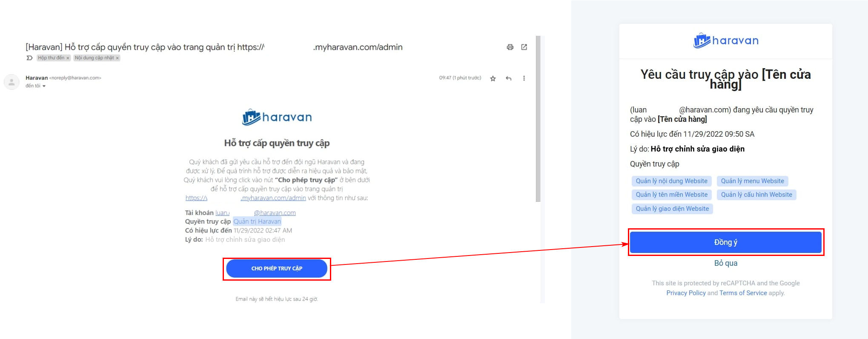Click the email pane vertical scrollbar
The image size is (868, 339).
pyautogui.click(x=538, y=119)
